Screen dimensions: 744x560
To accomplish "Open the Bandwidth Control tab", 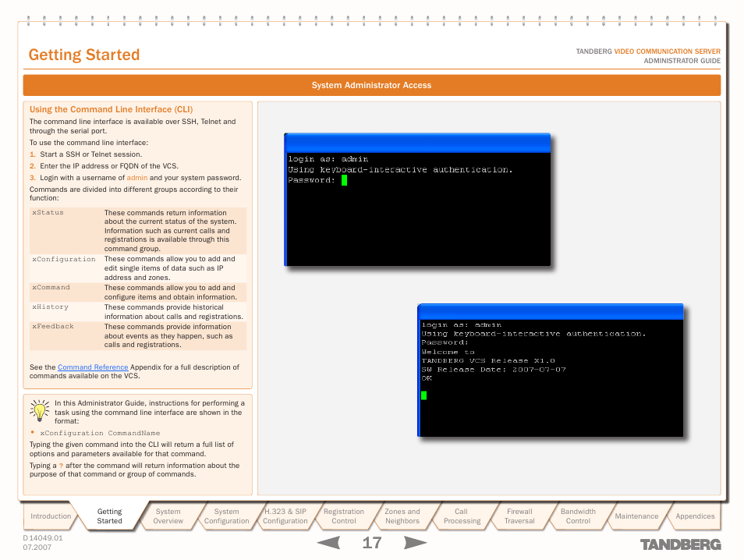I will click(x=578, y=516).
